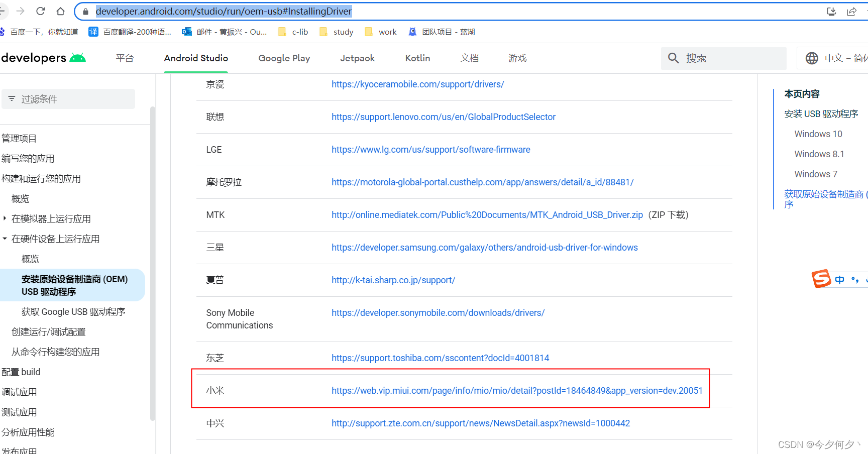Open the Toshiba support link
The image size is (868, 454).
pyautogui.click(x=441, y=358)
